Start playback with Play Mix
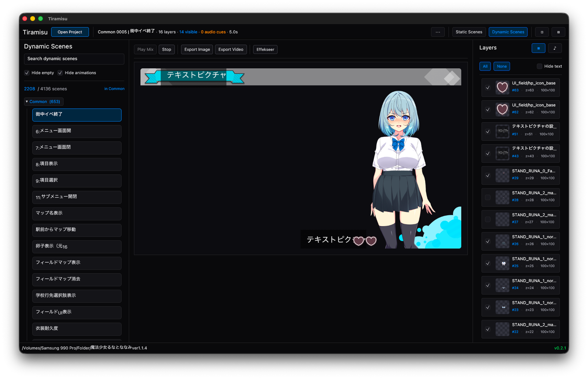 pos(145,49)
